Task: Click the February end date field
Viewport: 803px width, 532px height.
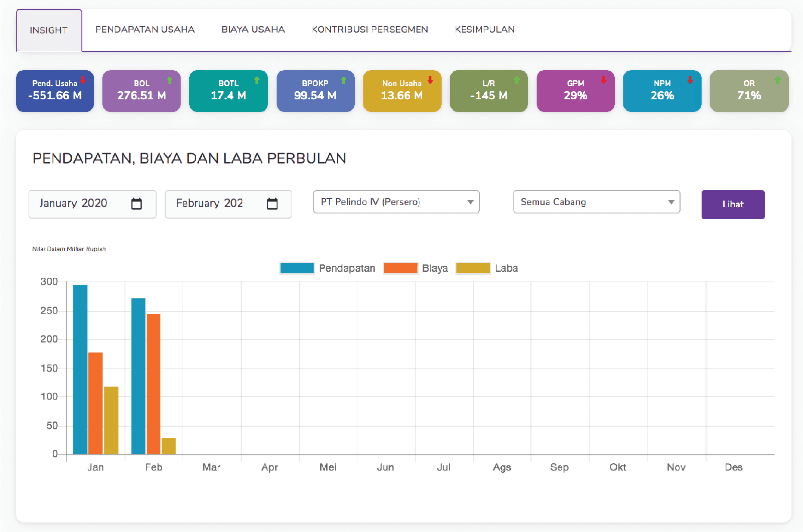Action: point(228,204)
